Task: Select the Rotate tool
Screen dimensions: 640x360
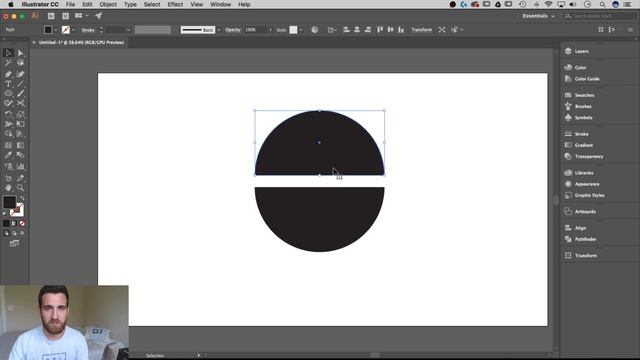Action: 8,114
